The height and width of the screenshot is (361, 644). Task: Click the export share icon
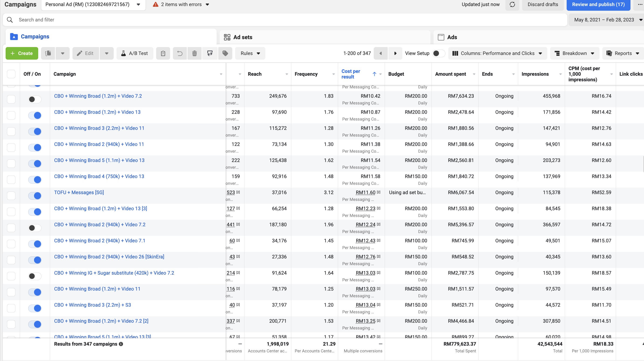click(210, 53)
